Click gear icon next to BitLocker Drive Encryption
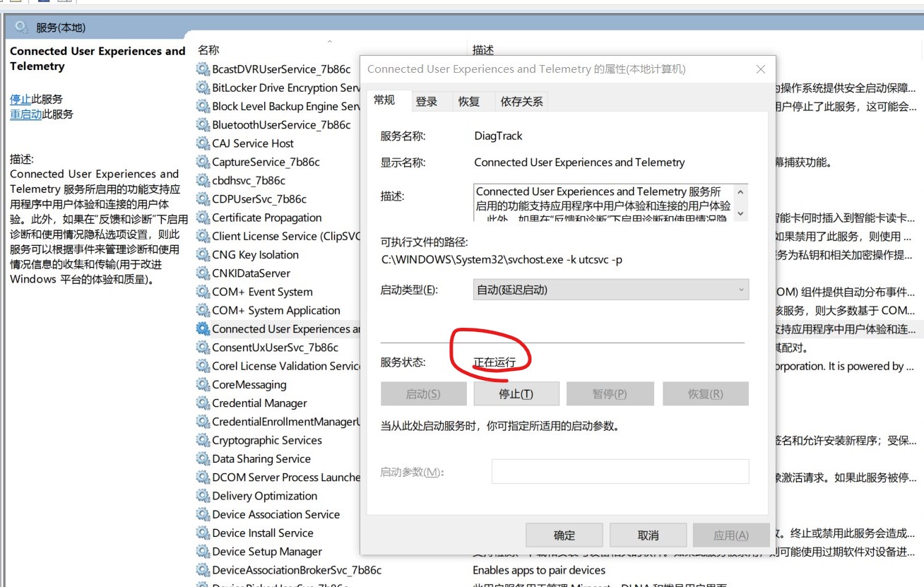This screenshot has width=924, height=587. (203, 88)
